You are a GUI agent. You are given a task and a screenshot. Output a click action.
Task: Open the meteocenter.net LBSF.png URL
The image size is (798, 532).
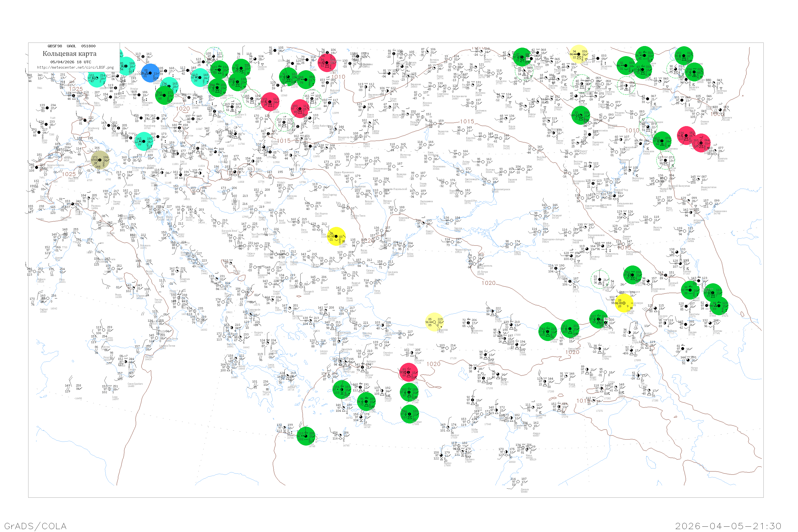75,68
